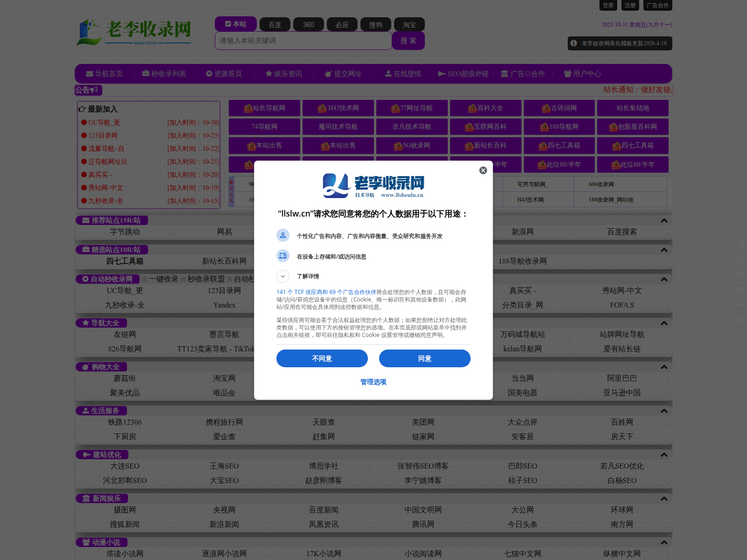Switch search engine to 百度

[275, 25]
